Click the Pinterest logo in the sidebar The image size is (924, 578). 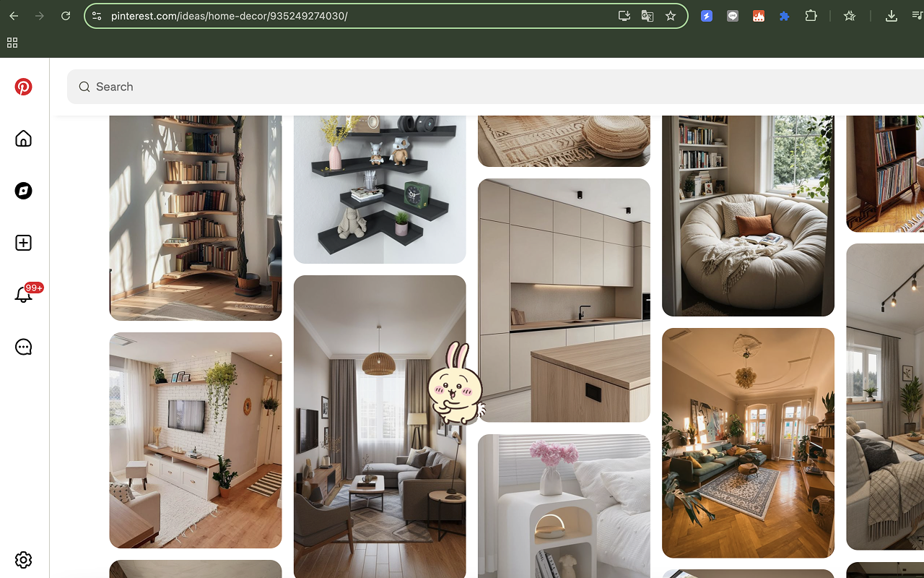[x=24, y=87]
